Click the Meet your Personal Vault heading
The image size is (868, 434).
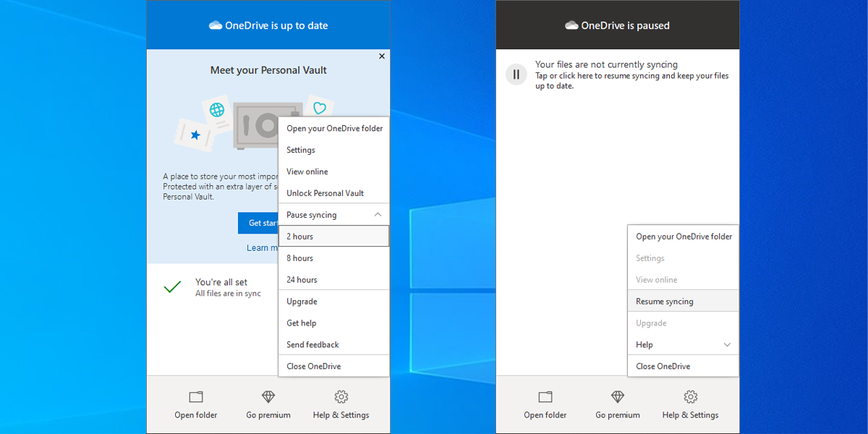click(268, 70)
